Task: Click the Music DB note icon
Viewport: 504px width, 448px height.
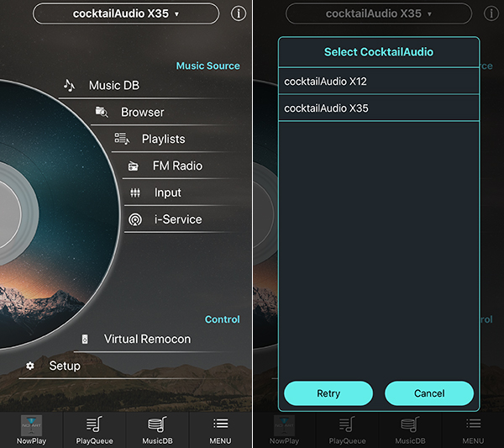Action: pos(69,85)
